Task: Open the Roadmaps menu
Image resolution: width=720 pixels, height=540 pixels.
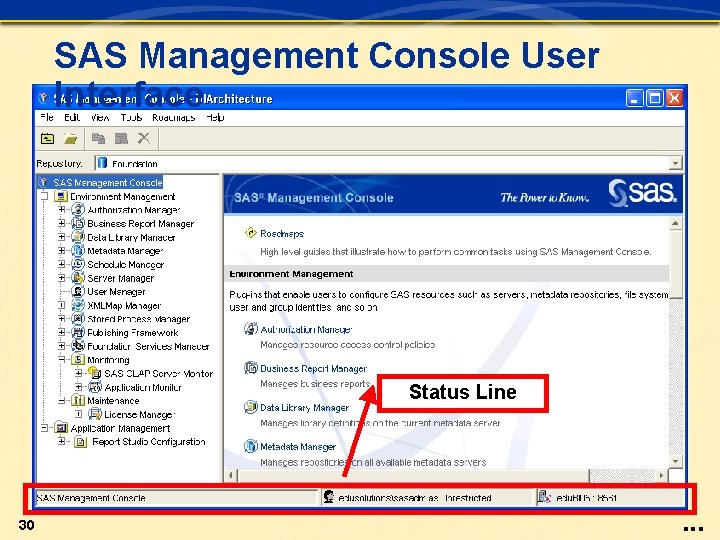Action: (174, 118)
